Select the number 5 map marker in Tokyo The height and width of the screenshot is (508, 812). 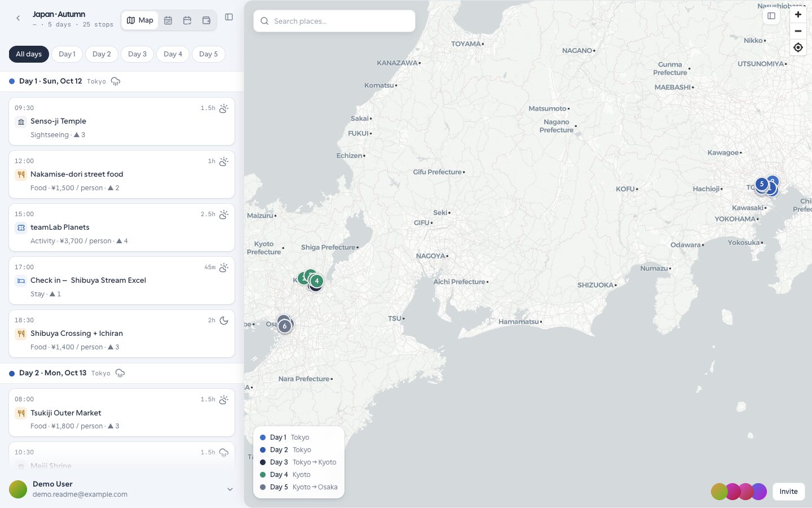761,184
